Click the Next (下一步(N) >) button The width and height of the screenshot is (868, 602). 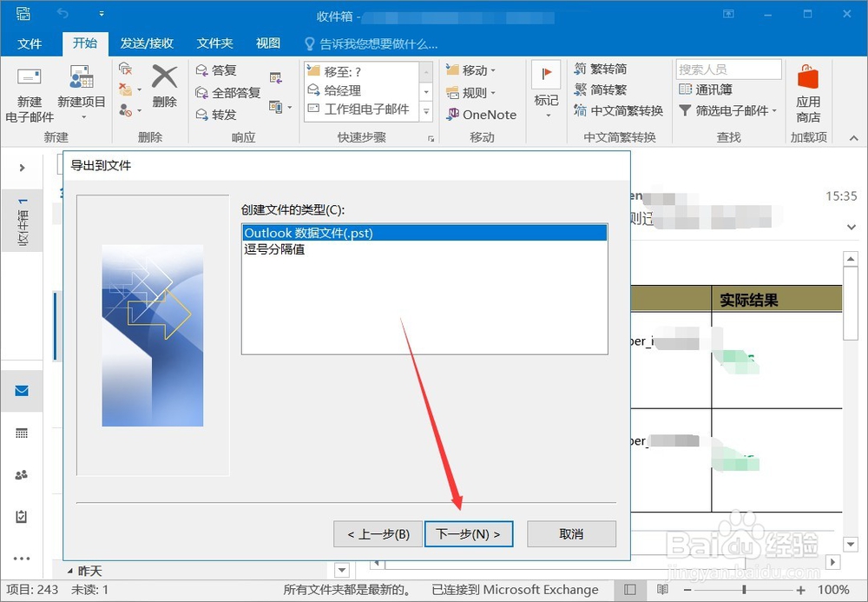(469, 534)
